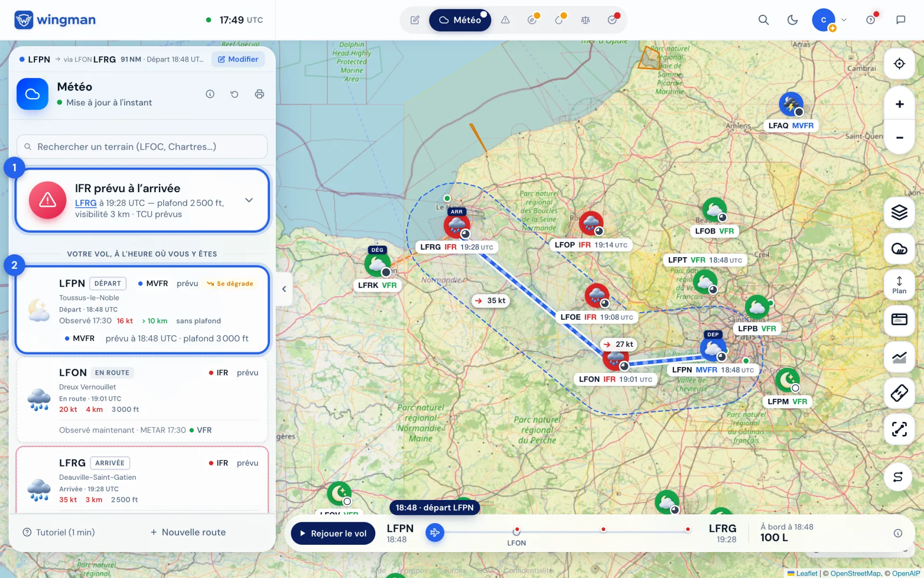924x578 pixels.
Task: Click the airplane handle on flight timeline
Action: [x=435, y=532]
